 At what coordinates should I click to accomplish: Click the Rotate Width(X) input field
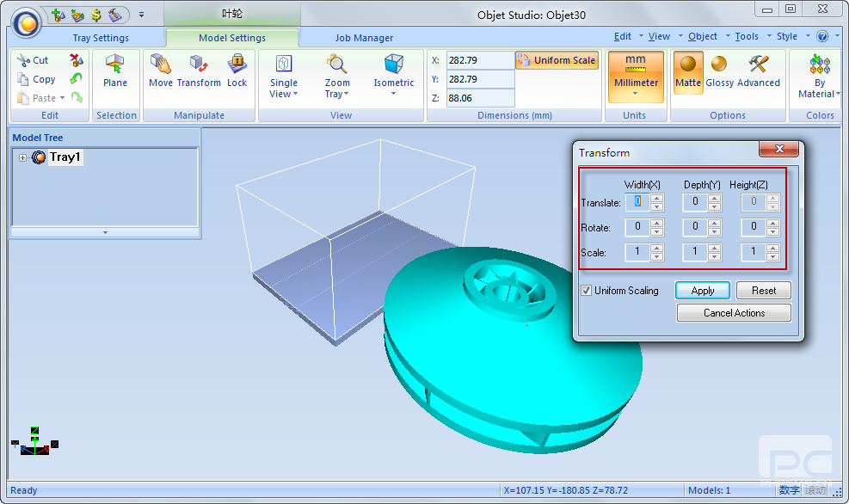[638, 227]
